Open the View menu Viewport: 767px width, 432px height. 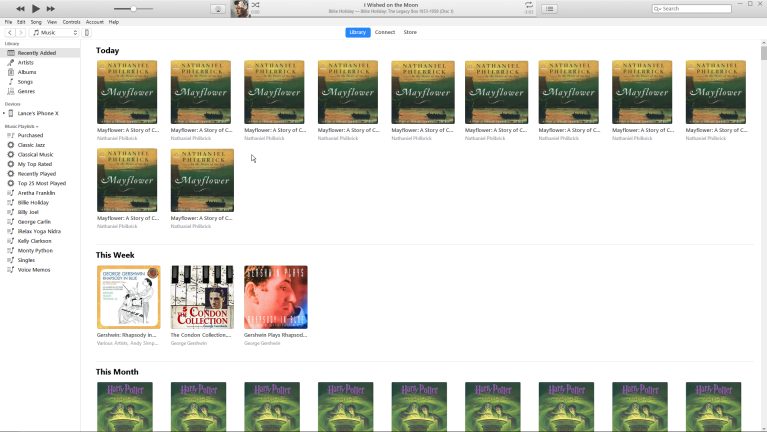[52, 22]
